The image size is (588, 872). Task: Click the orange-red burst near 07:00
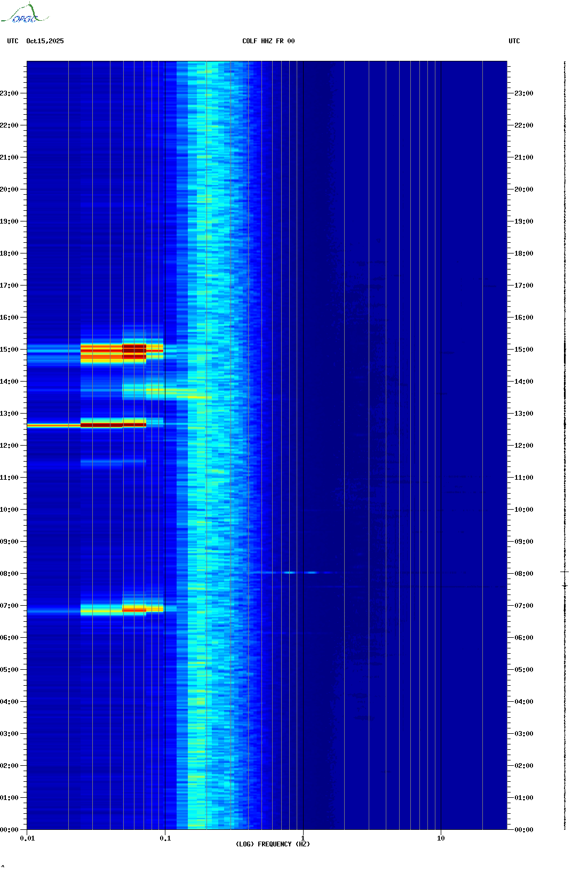[x=134, y=609]
